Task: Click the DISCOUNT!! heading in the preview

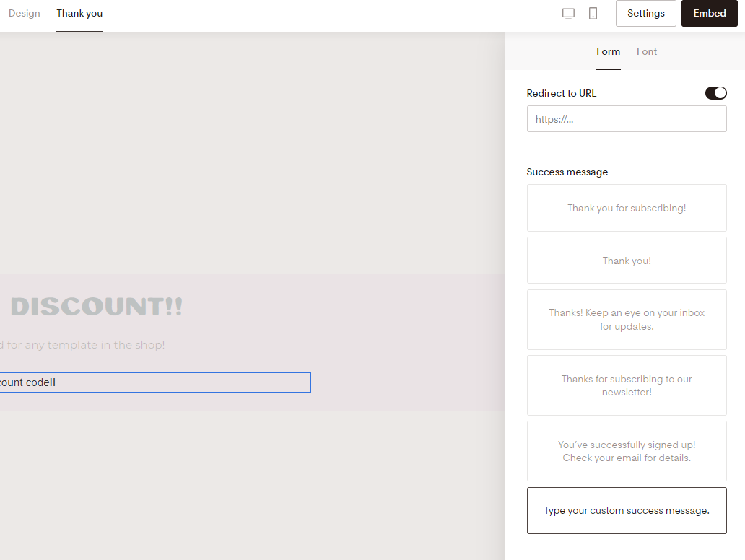Action: click(96, 306)
